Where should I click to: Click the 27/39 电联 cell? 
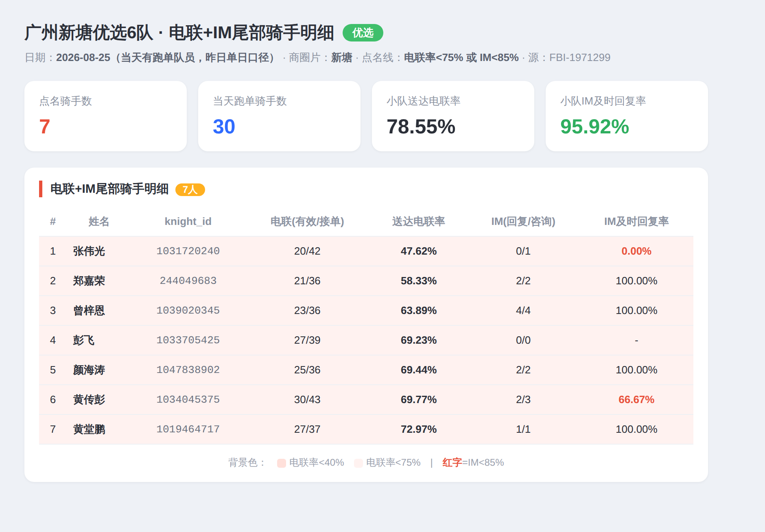(x=307, y=340)
